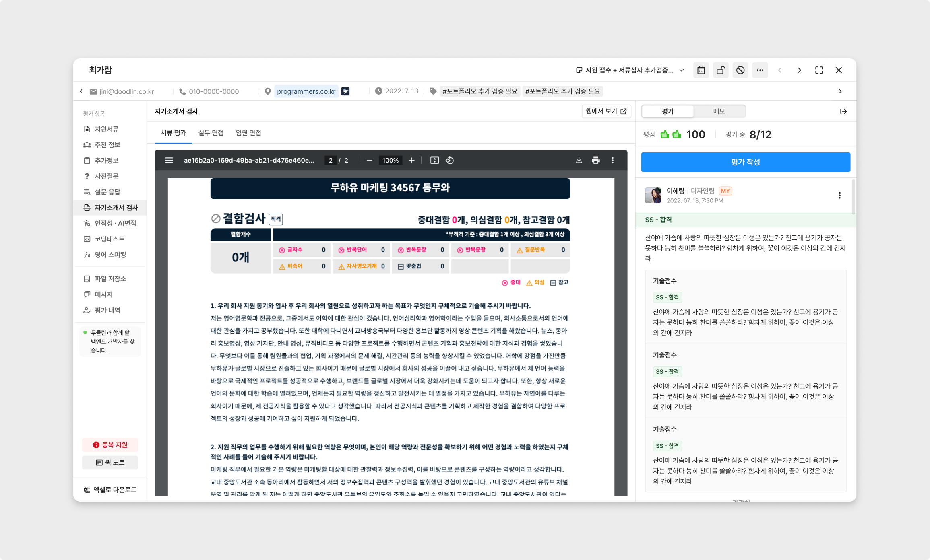Click the 평가 작성 button
The image size is (930, 560).
tap(745, 162)
